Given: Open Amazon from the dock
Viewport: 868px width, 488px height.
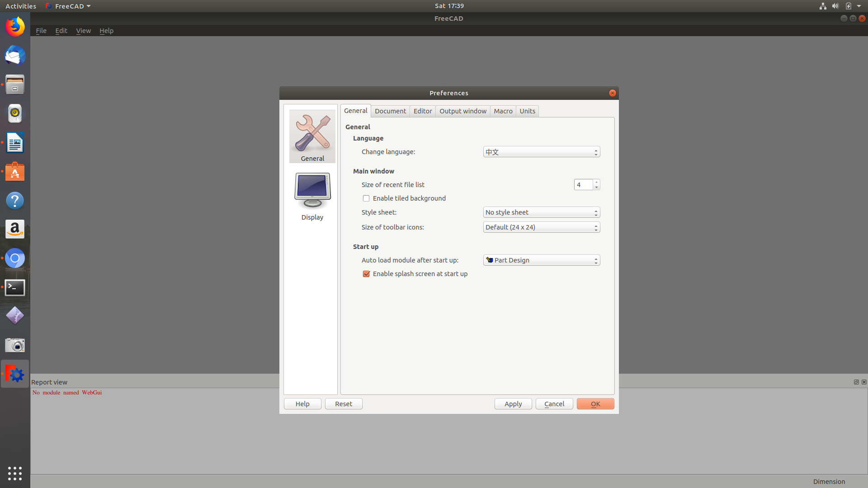Looking at the screenshot, I should pos(15,229).
